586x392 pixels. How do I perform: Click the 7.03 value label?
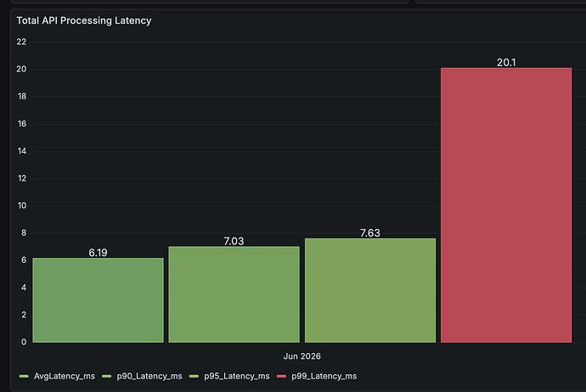click(x=234, y=241)
